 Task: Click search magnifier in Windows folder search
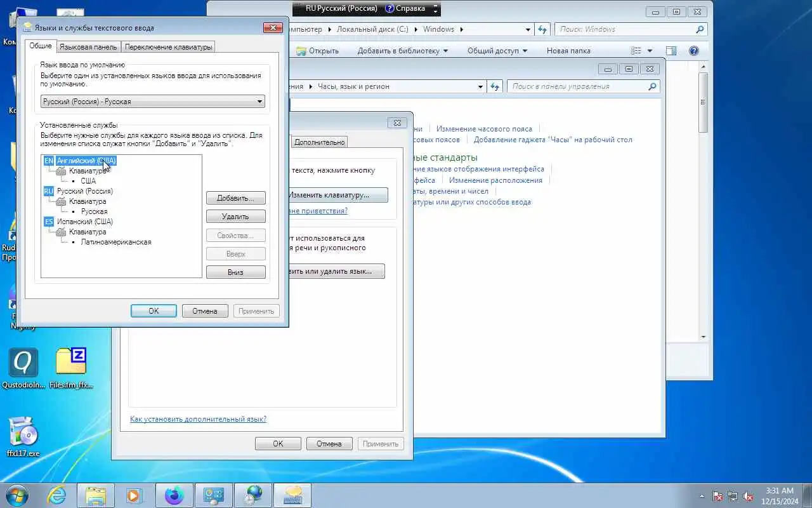tap(700, 29)
